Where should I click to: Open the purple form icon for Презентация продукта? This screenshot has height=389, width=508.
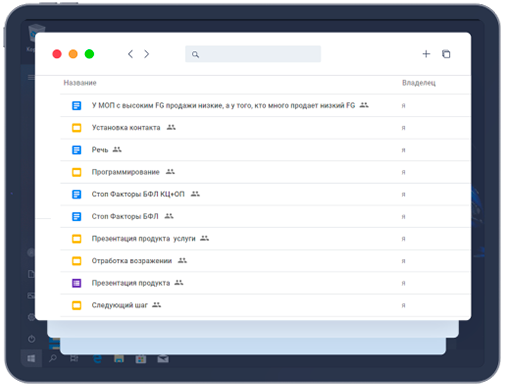click(x=77, y=283)
